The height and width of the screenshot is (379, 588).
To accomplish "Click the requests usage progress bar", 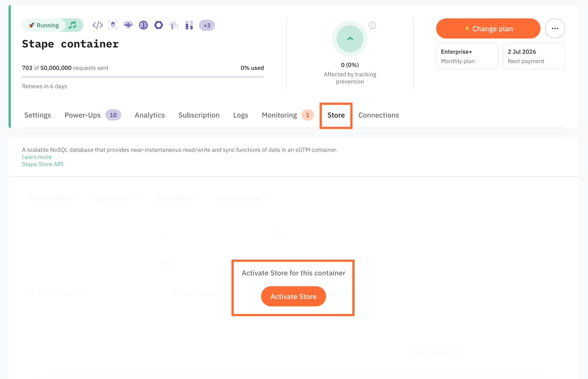I will [143, 77].
